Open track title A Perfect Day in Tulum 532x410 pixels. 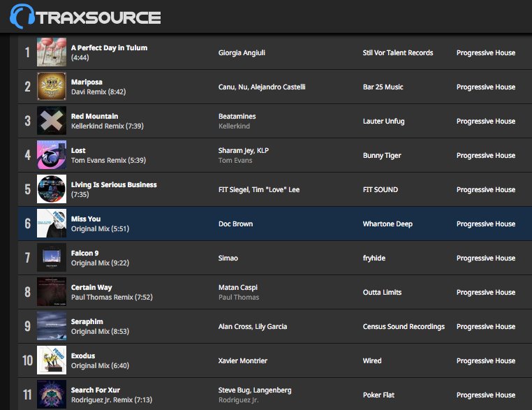pyautogui.click(x=109, y=48)
